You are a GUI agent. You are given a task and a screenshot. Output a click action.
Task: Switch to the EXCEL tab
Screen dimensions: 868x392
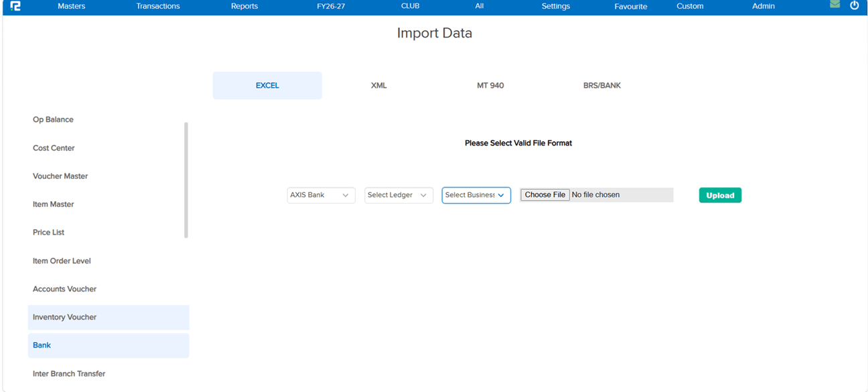click(267, 86)
